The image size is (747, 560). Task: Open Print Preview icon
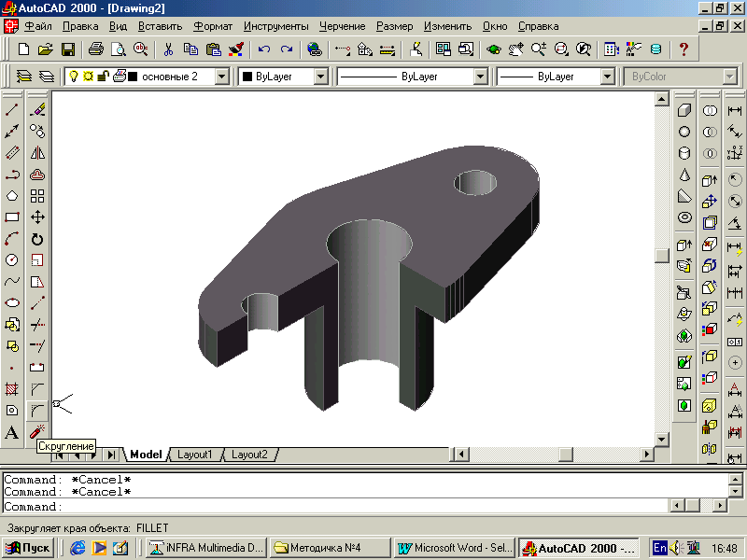119,49
